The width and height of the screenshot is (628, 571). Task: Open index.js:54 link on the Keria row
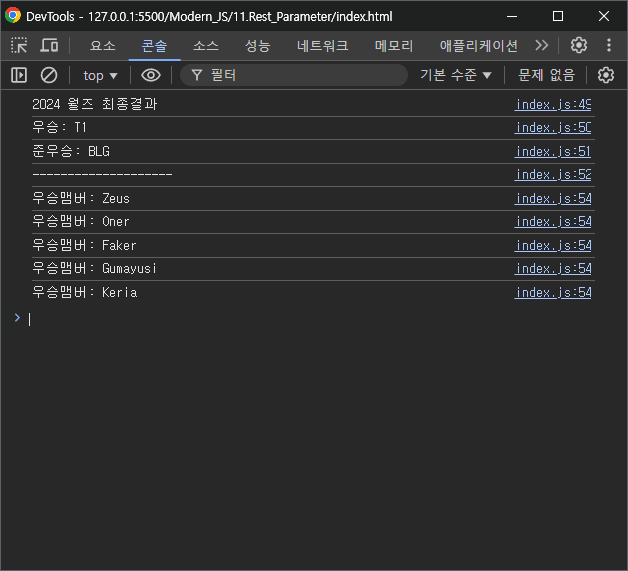tap(553, 293)
